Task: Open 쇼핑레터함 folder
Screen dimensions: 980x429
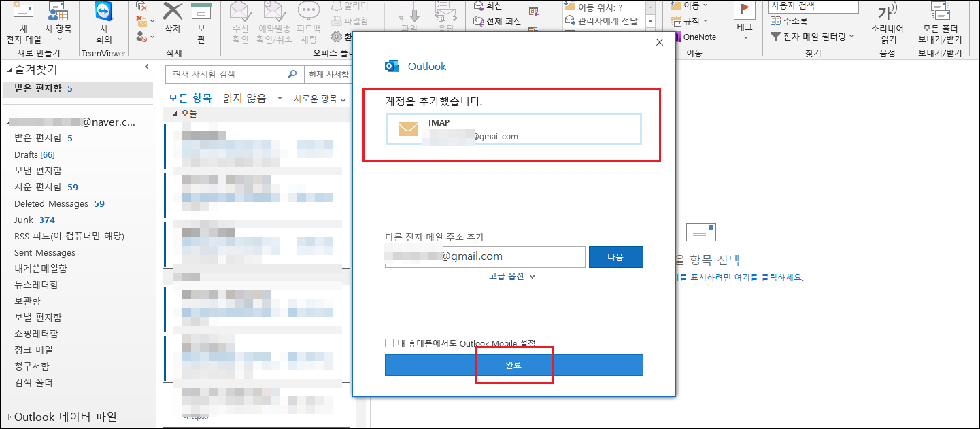Action: click(37, 334)
